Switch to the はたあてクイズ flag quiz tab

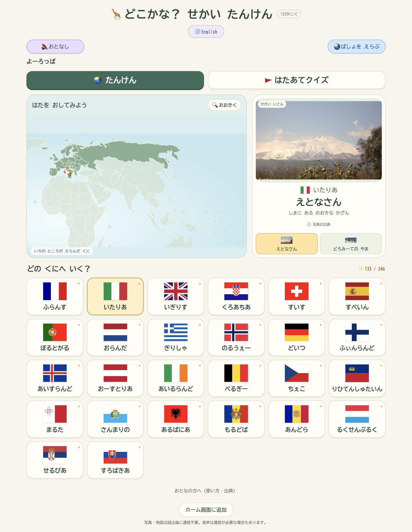(x=297, y=80)
